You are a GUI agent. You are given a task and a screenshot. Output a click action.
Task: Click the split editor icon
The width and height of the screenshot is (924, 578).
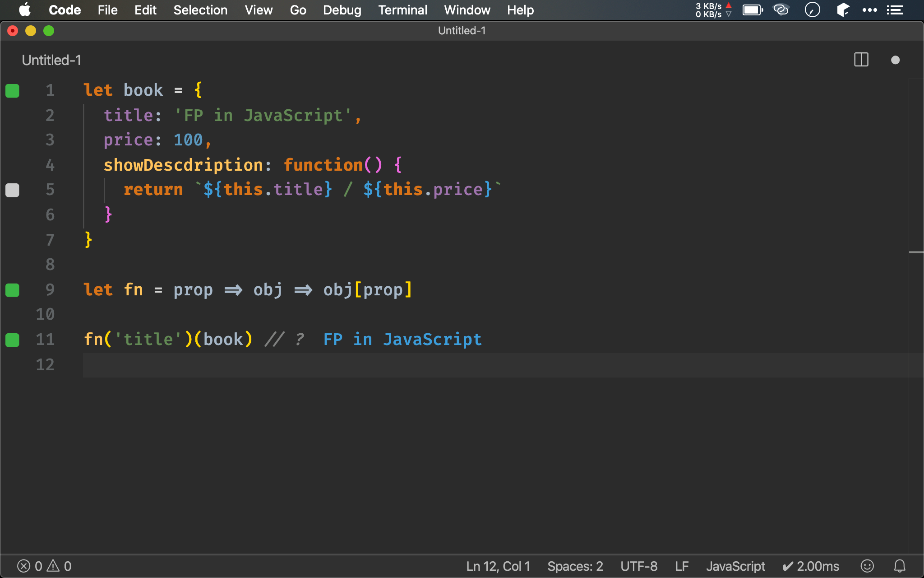[861, 60]
